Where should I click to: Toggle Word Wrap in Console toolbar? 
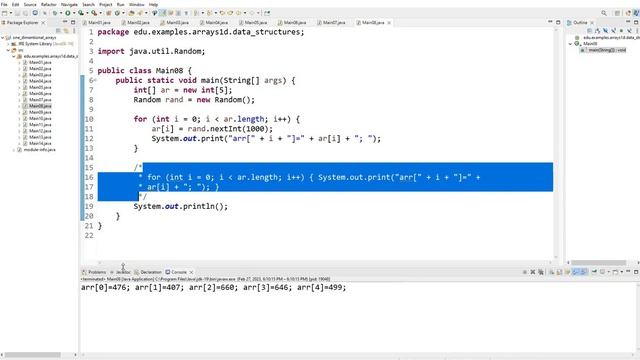tap(567, 272)
